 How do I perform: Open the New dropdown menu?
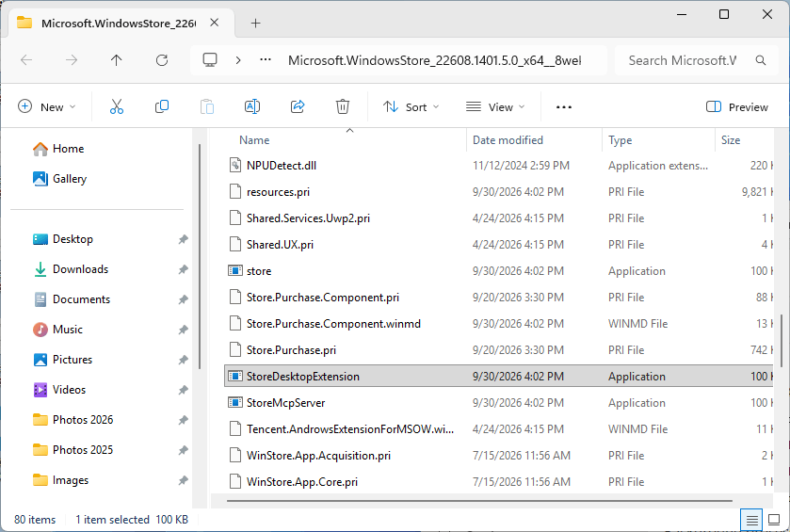[46, 106]
